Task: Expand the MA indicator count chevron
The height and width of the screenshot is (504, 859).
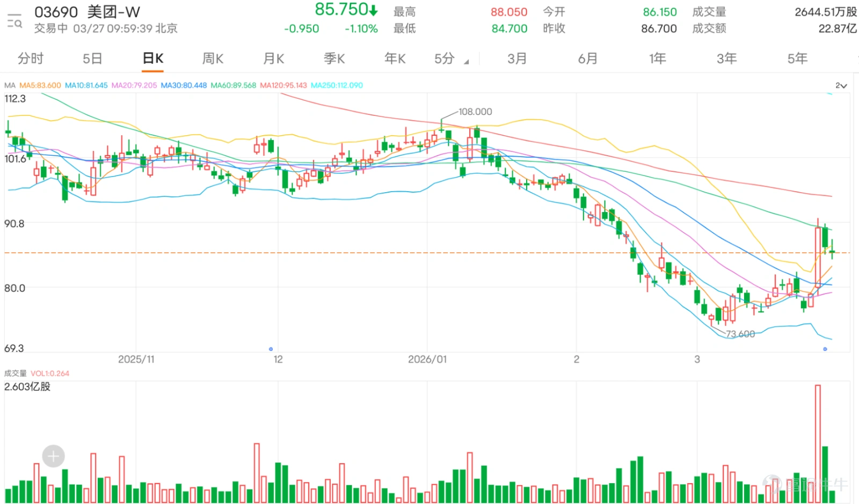Action: tap(841, 85)
